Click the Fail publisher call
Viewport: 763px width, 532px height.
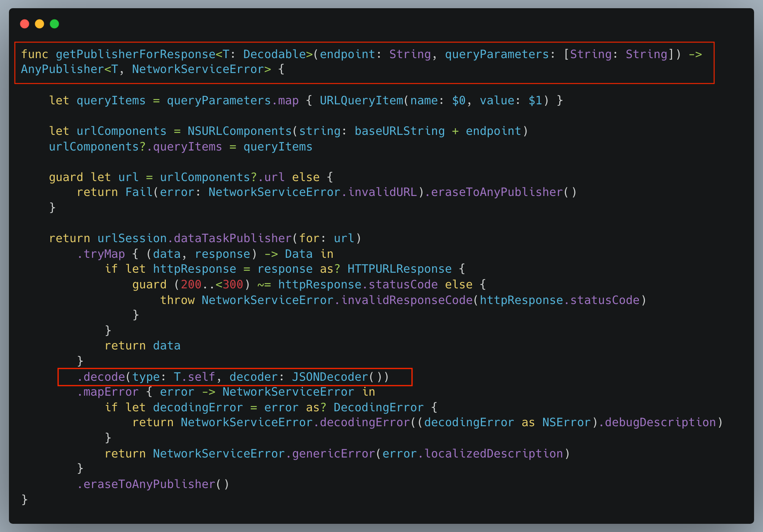point(139,192)
